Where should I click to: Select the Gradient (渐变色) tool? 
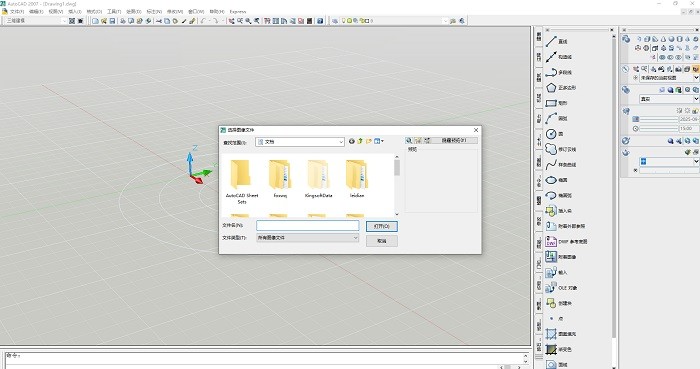[558, 349]
